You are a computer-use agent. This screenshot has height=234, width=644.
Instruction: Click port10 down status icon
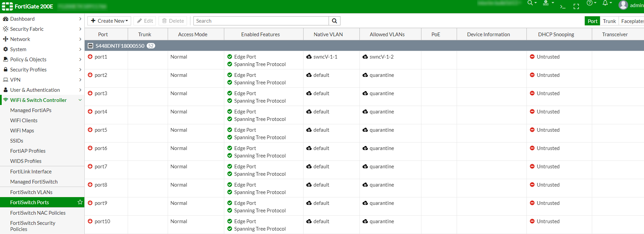click(90, 221)
